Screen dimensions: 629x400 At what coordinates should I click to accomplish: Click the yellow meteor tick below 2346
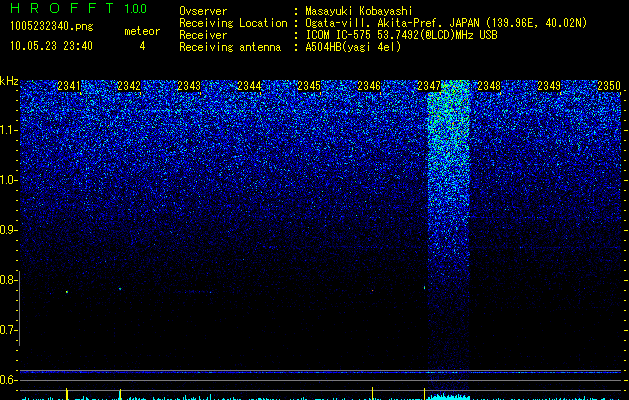pyautogui.click(x=373, y=394)
